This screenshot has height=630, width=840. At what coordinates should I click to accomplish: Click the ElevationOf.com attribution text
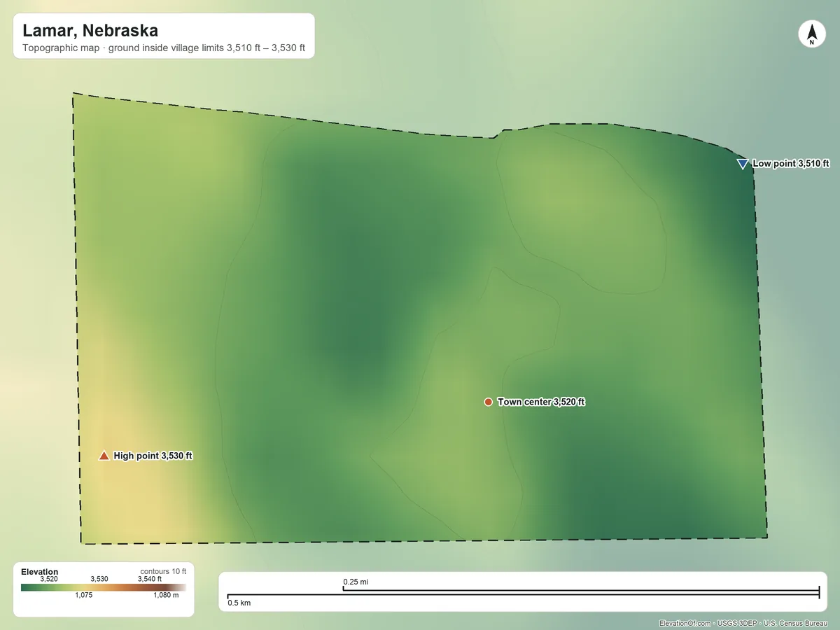(x=744, y=623)
